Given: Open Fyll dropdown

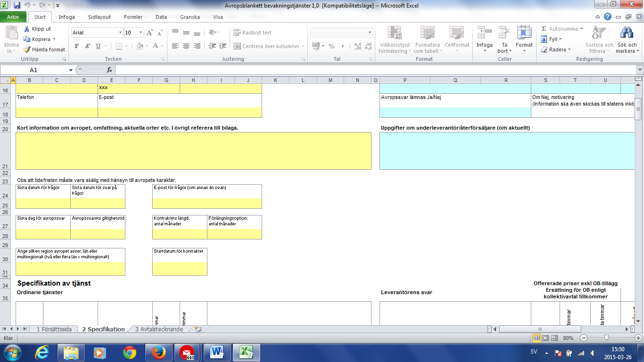Looking at the screenshot, I should point(552,39).
